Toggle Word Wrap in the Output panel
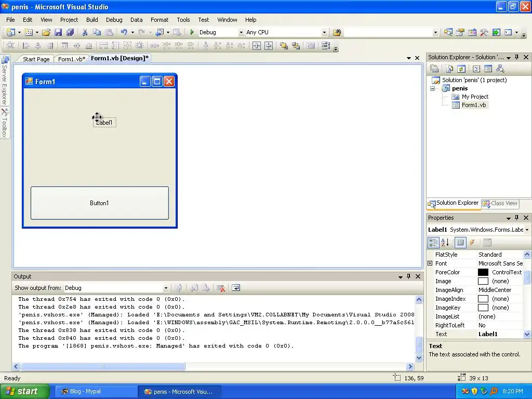The image size is (532, 399). (236, 288)
